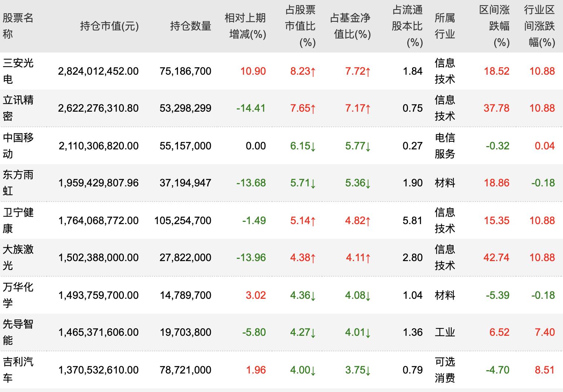
Task: Click the 持仓市值(元) column header
Action: pos(109,26)
